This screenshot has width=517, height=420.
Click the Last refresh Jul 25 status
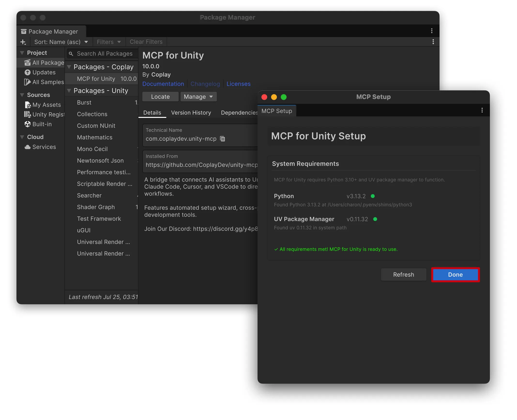(103, 297)
